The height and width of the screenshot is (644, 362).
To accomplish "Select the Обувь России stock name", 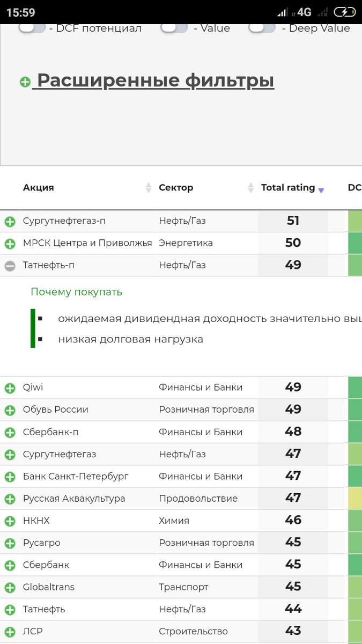I will point(56,409).
